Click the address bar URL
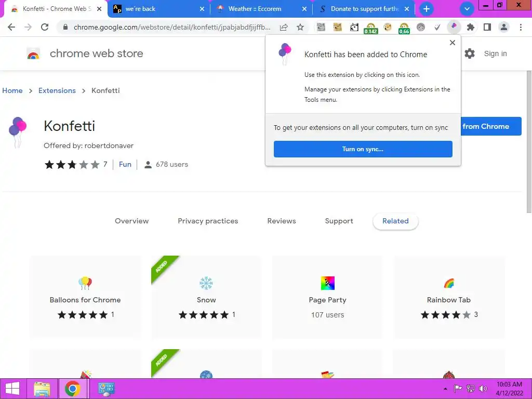 171,27
